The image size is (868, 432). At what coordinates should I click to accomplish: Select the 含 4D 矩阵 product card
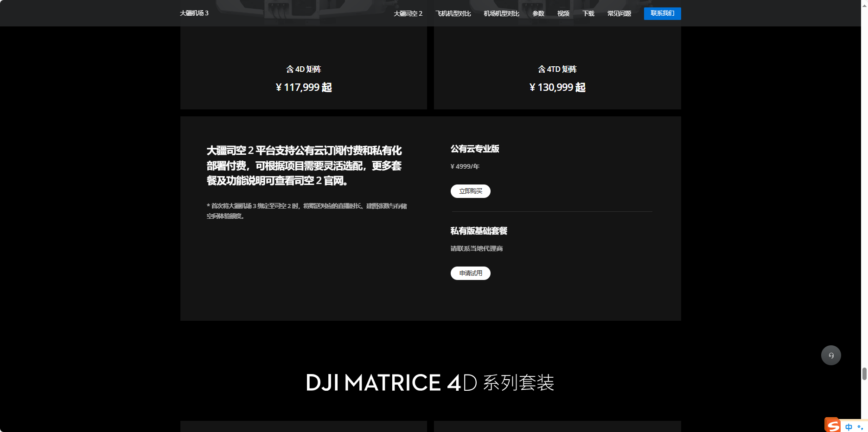click(304, 69)
